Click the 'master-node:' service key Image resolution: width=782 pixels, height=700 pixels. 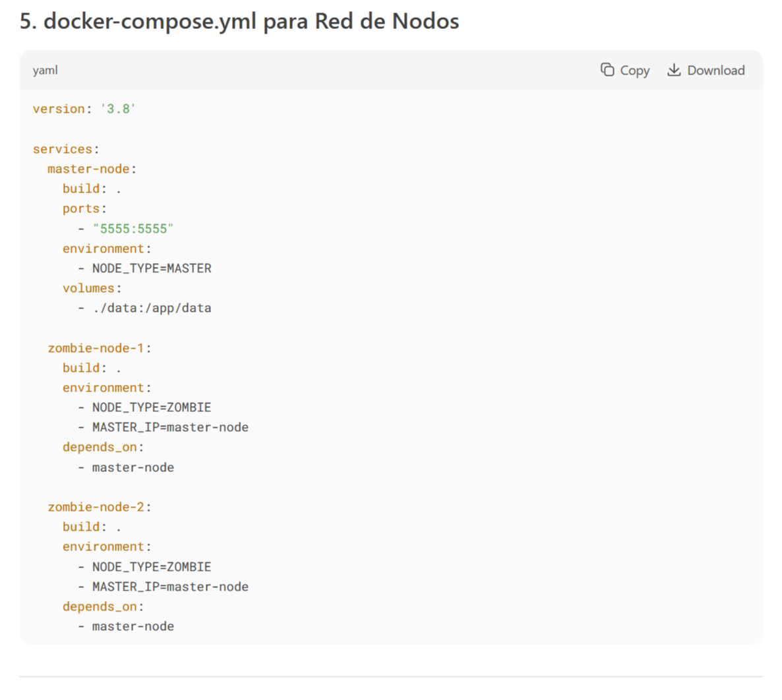click(92, 169)
